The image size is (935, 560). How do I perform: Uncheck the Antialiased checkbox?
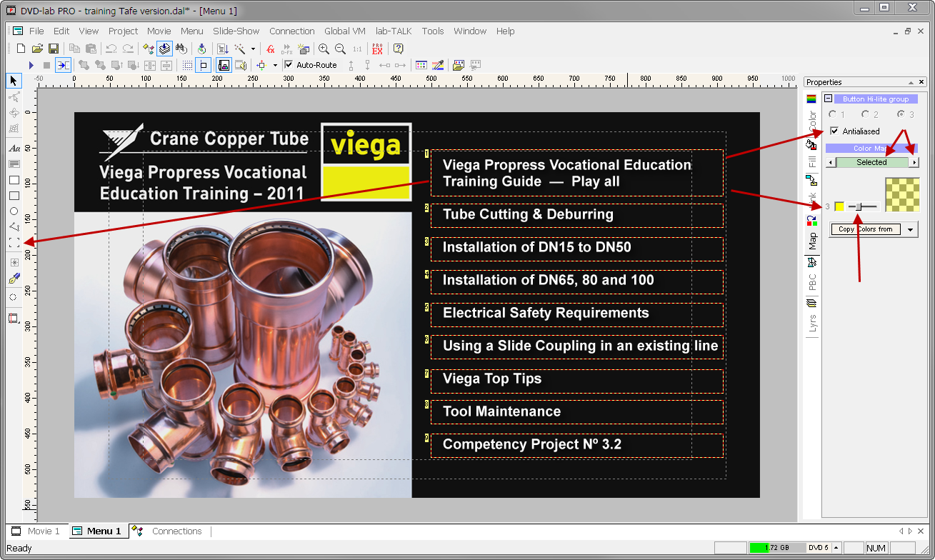coord(834,131)
